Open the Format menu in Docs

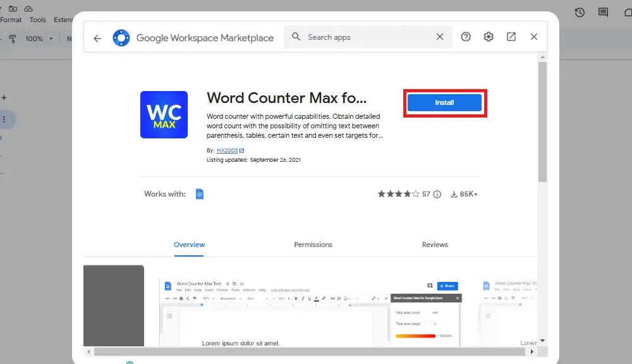[x=11, y=20]
